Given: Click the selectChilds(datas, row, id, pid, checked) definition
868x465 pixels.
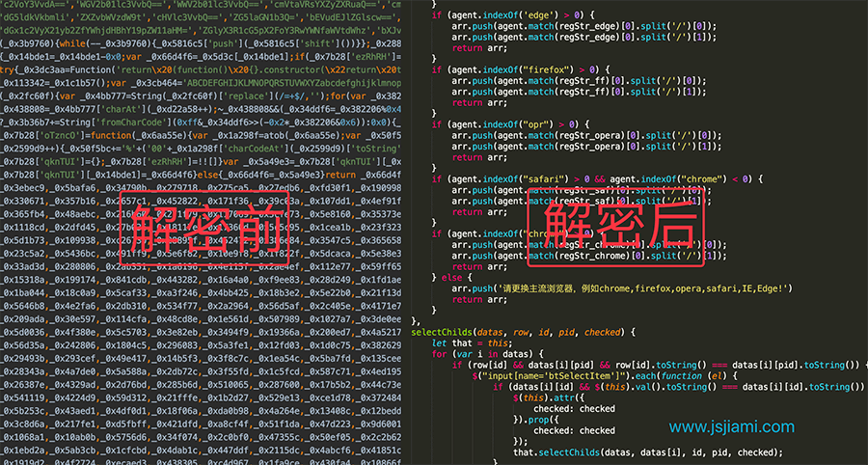Looking at the screenshot, I should pyautogui.click(x=524, y=332).
